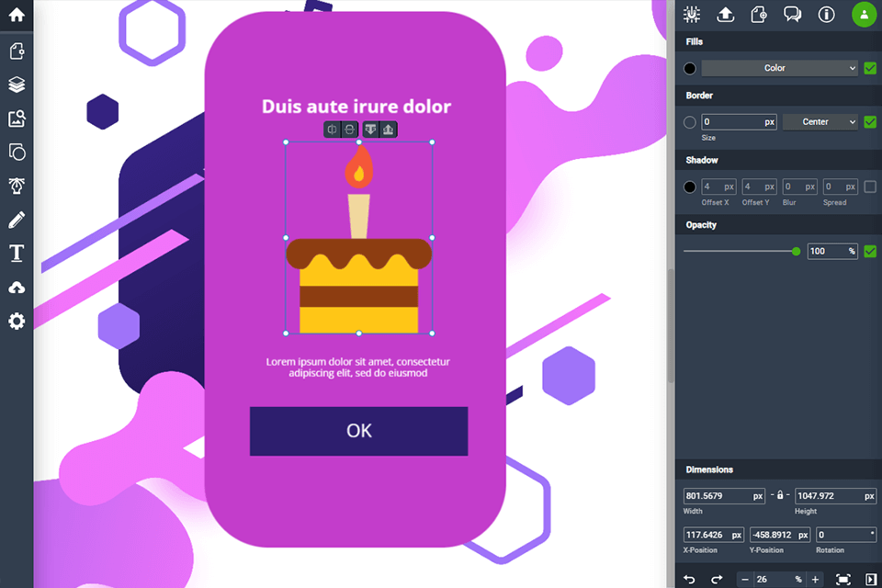Edit the Shadow Spread field
The height and width of the screenshot is (588, 882).
click(841, 187)
